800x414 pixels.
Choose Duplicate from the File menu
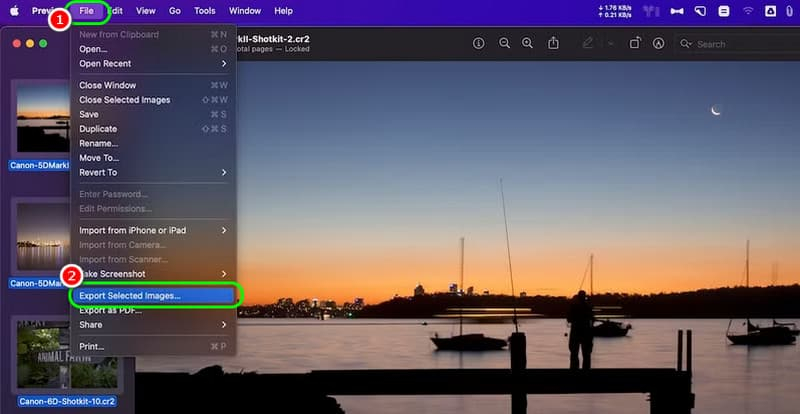click(x=153, y=129)
